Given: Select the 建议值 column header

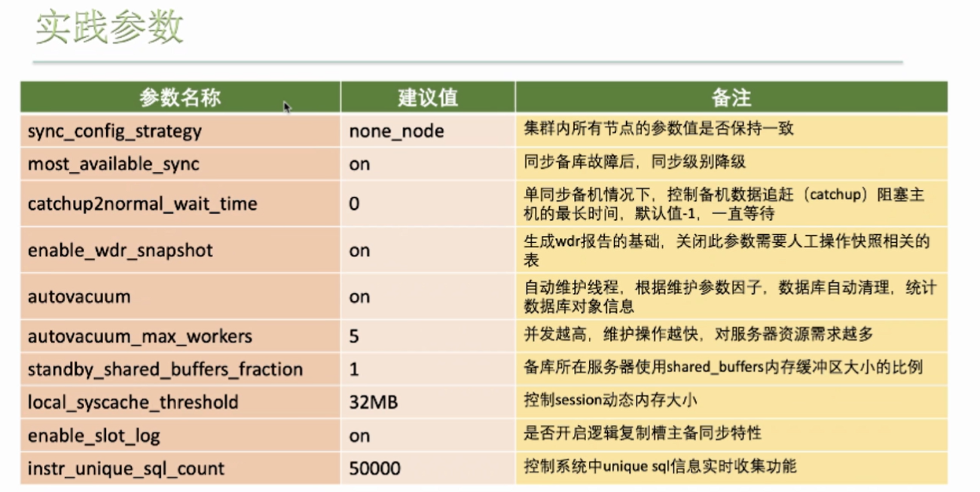Looking at the screenshot, I should click(x=428, y=97).
